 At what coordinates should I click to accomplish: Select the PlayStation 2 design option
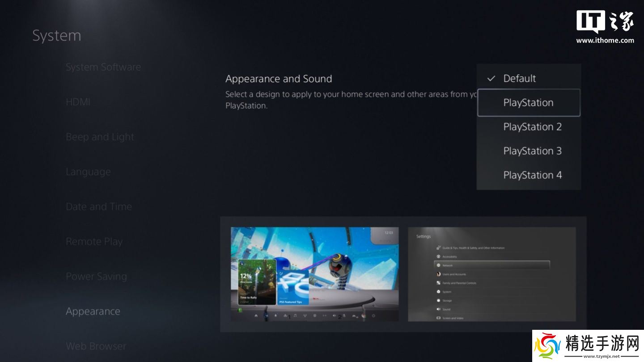[532, 127]
